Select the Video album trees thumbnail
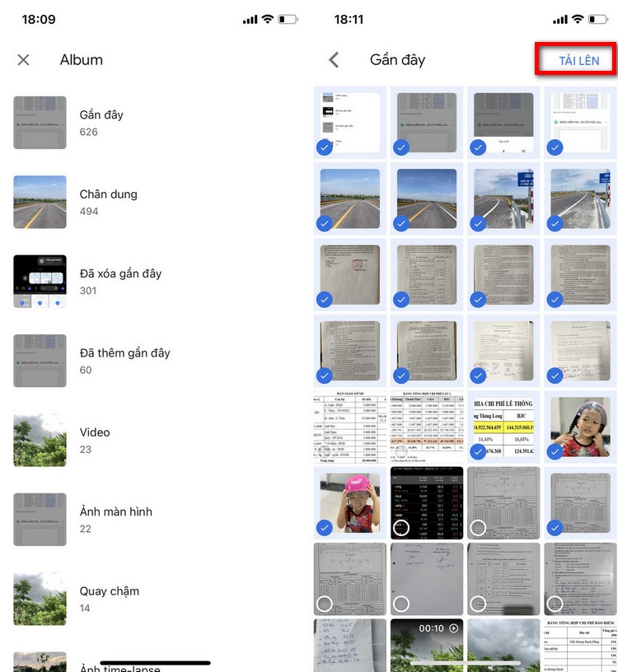618x672 pixels. point(40,440)
